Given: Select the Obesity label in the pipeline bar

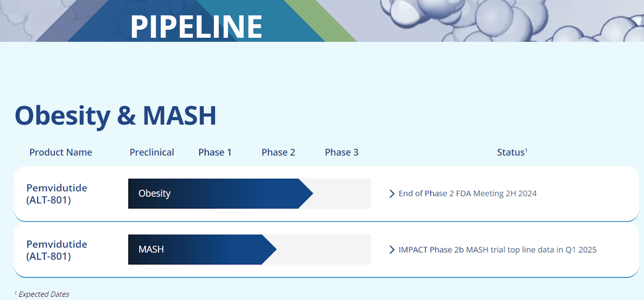Looking at the screenshot, I should [x=154, y=194].
